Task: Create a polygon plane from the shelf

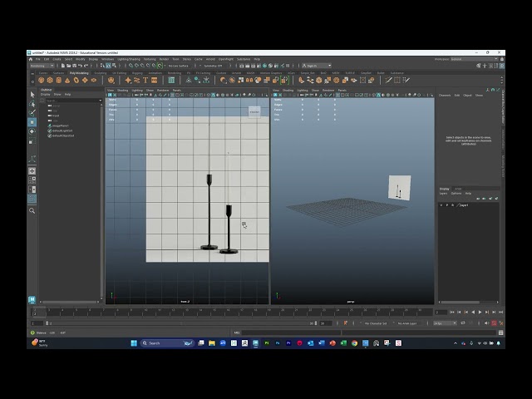Action: [85, 81]
